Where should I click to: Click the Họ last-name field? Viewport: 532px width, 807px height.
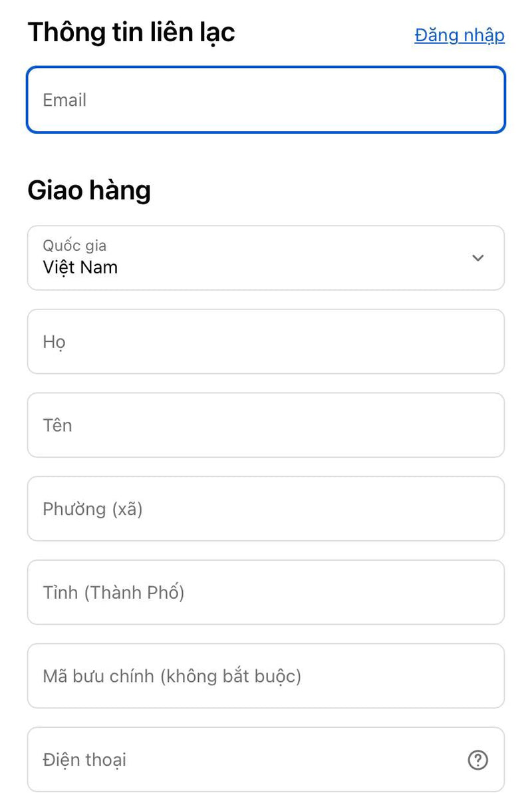coord(266,341)
